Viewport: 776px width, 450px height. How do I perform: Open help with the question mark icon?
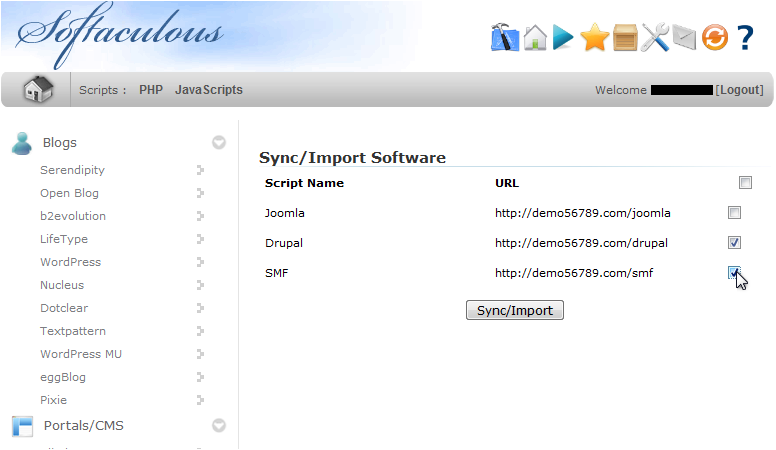745,38
